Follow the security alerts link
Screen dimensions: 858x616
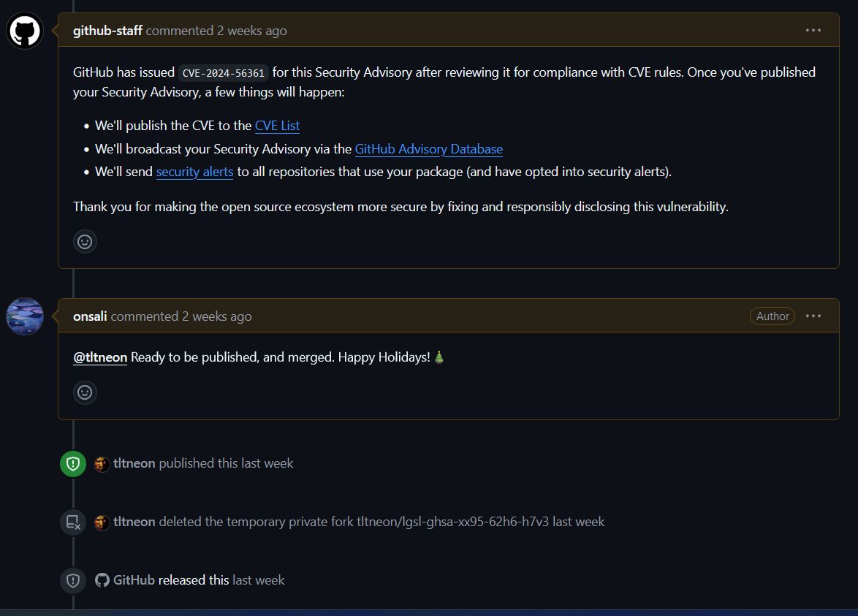195,172
